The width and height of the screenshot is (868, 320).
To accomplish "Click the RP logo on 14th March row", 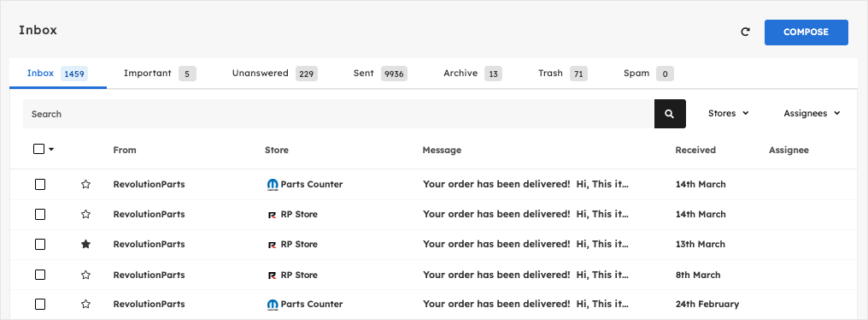I will 272,215.
